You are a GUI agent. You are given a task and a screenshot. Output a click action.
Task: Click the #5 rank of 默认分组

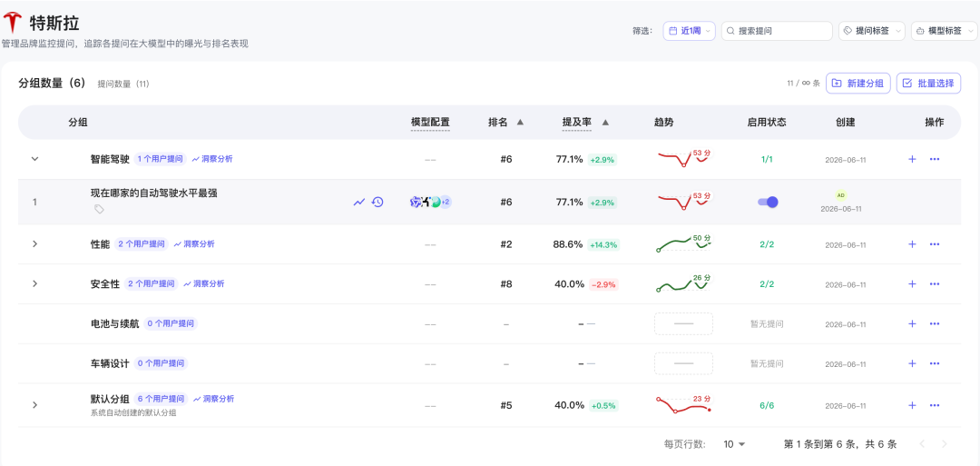[506, 405]
